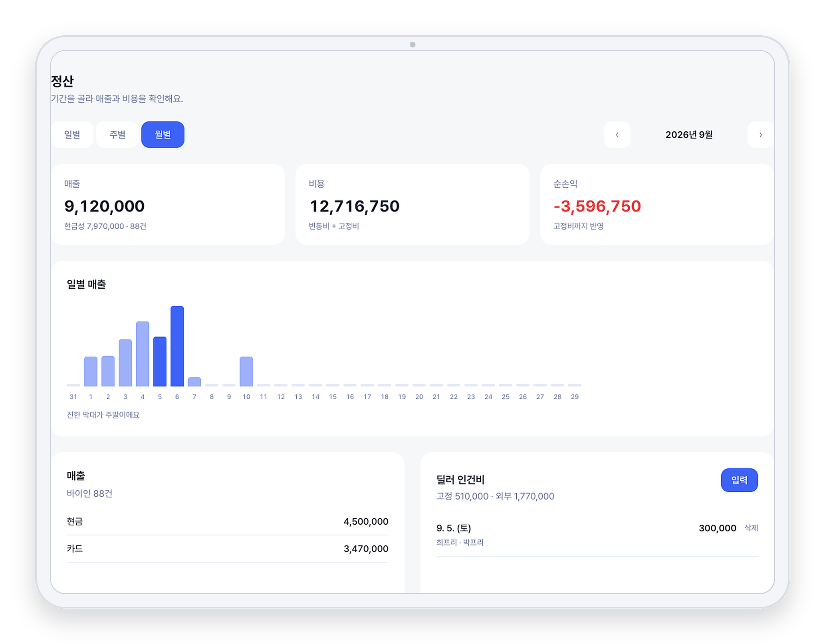825x644 pixels.
Task: Open the 순손익 summary card
Action: tap(657, 204)
